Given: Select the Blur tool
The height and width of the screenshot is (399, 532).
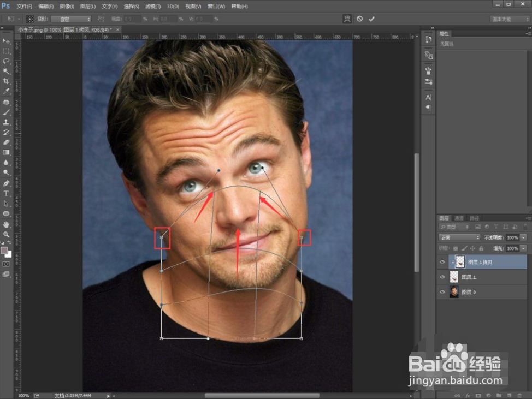Looking at the screenshot, I should 6,162.
